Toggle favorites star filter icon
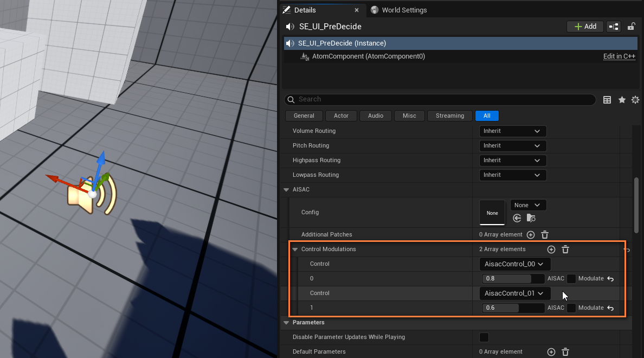Viewport: 644px width, 358px height. pos(622,100)
